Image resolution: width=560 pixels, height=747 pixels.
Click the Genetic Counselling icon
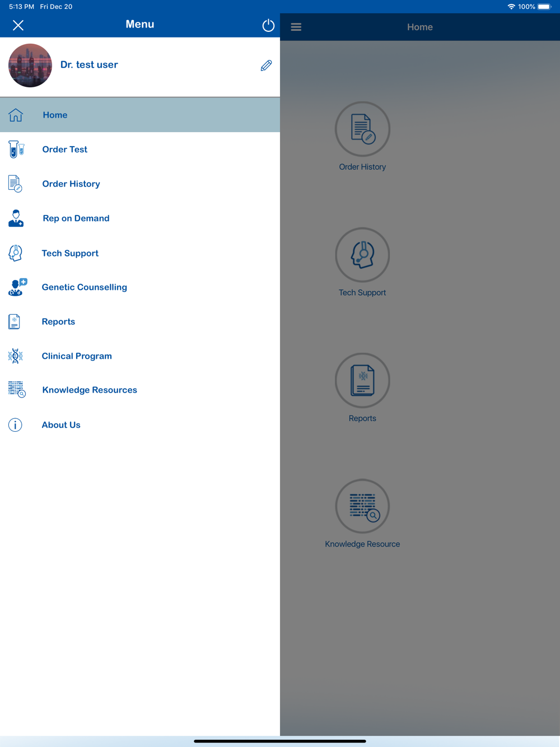point(17,287)
